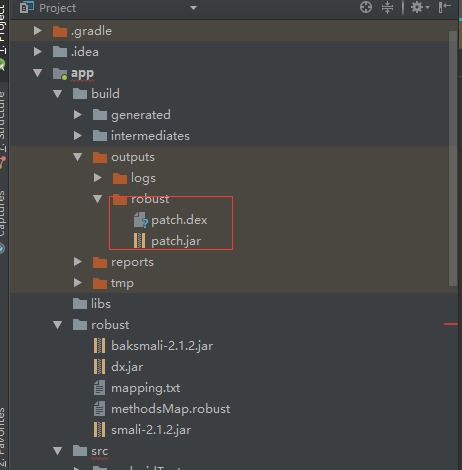Select the reports folder label
This screenshot has height=470, width=462.
132,262
